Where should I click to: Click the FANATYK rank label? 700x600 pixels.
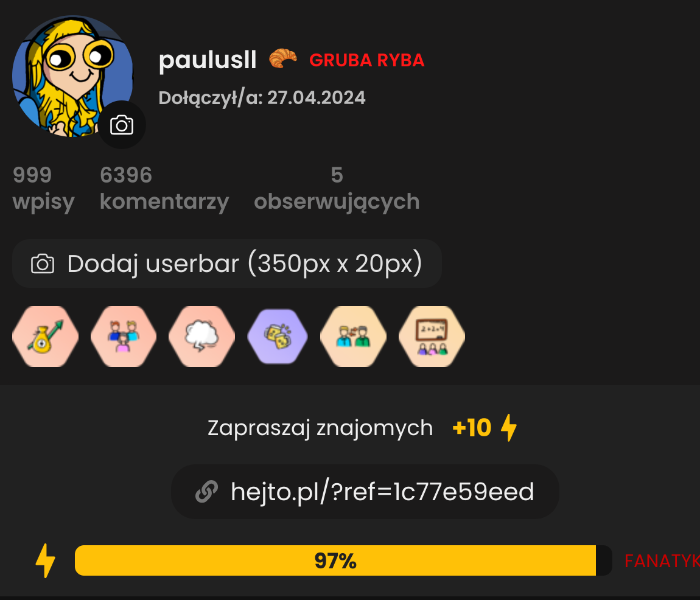tap(662, 561)
